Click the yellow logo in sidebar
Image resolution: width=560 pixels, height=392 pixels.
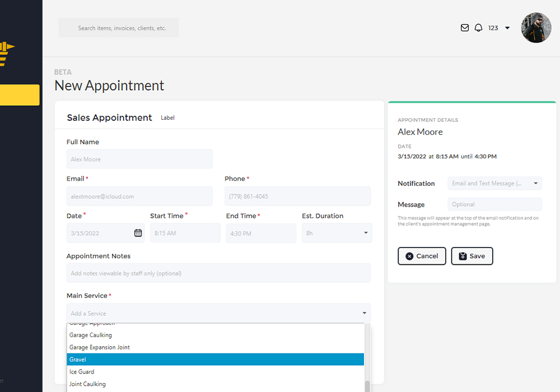[7, 54]
